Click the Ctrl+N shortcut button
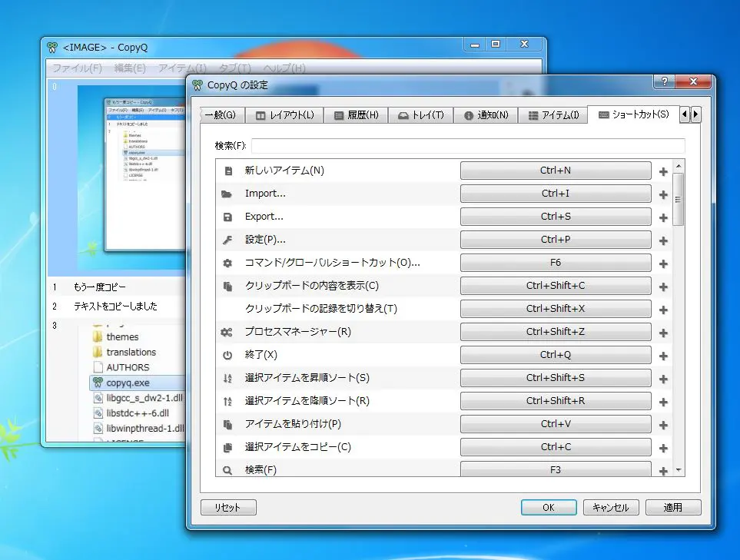This screenshot has width=740, height=560. pyautogui.click(x=556, y=171)
